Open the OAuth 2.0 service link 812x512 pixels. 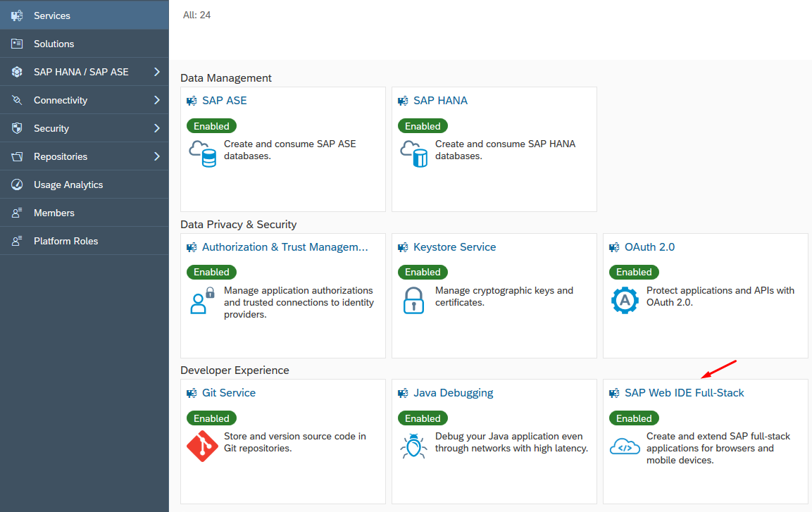click(649, 247)
